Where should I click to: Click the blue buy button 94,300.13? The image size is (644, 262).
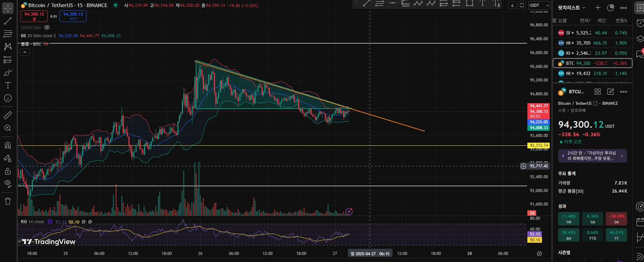73,16
